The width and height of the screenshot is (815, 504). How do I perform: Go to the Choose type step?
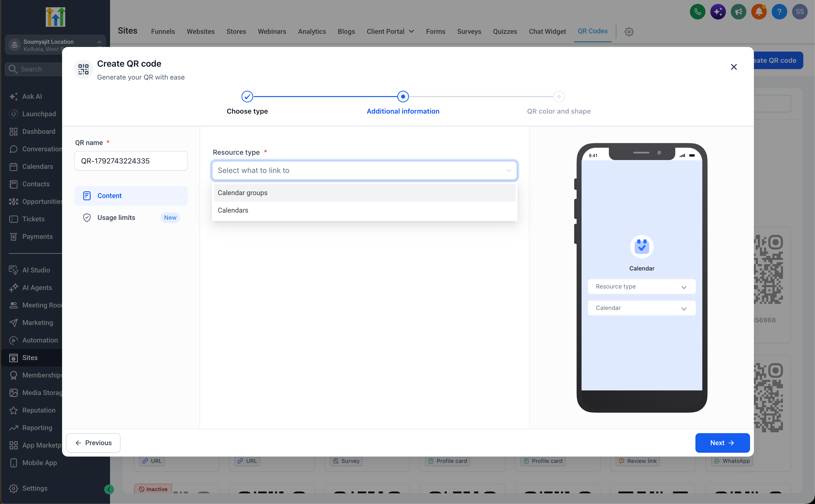point(247,97)
